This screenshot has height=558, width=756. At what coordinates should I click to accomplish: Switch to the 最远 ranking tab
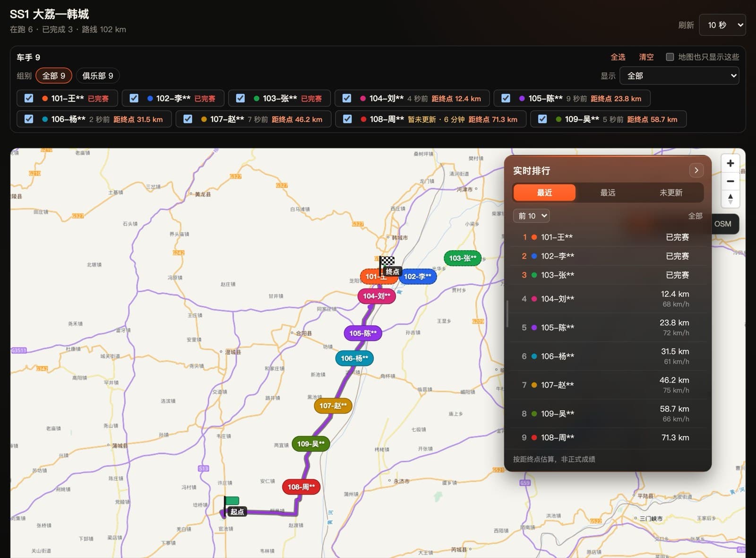coord(608,193)
